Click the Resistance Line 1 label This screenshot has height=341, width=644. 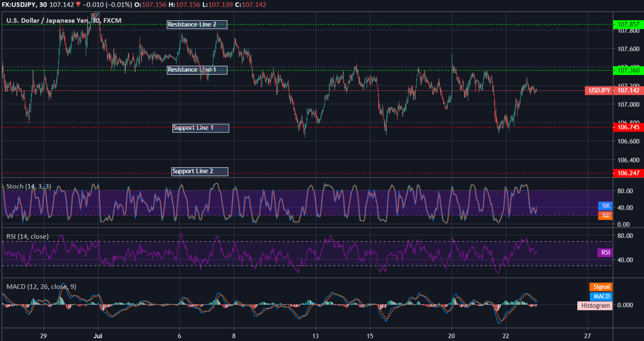(x=197, y=70)
